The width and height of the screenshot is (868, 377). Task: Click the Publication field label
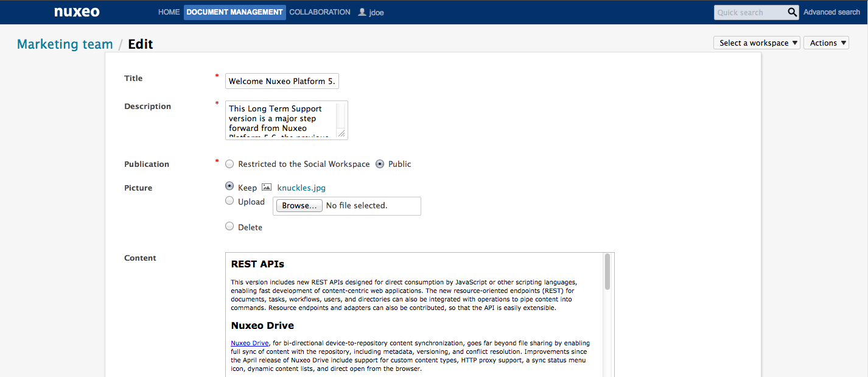(x=147, y=164)
